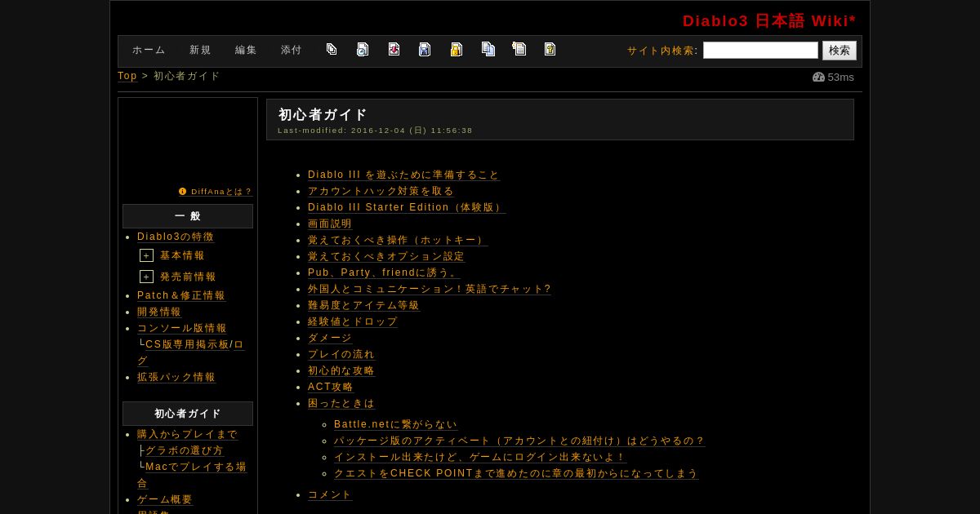Open 購入からプレイまで sidebar link
The image size is (980, 514).
coord(187,434)
